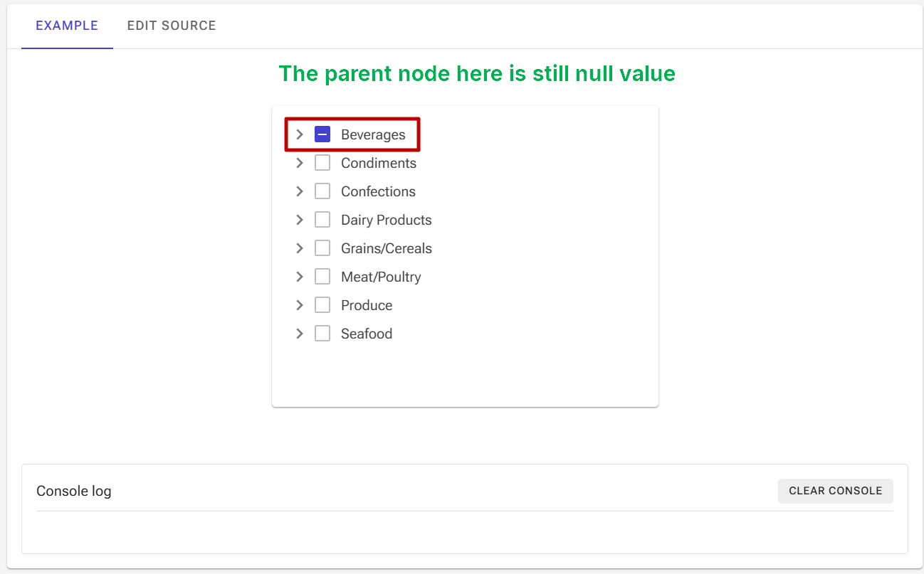Open the EXAMPLE tab
Screen dimensions: 924x574
coord(66,26)
